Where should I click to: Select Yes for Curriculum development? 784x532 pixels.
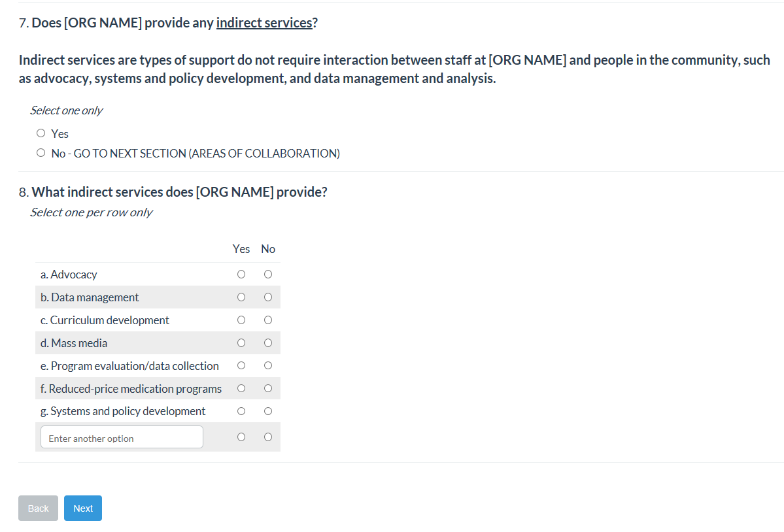coord(241,320)
